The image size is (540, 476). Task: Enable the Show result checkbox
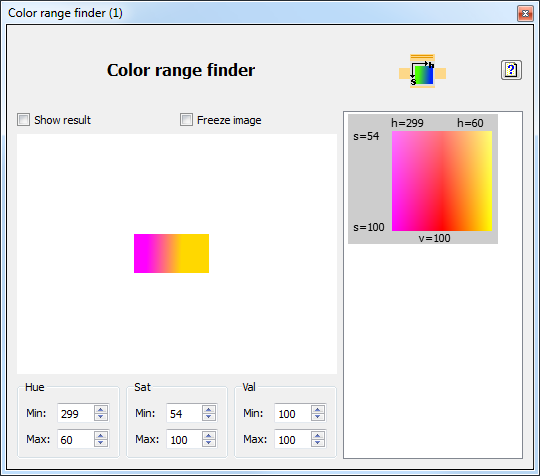click(x=23, y=120)
